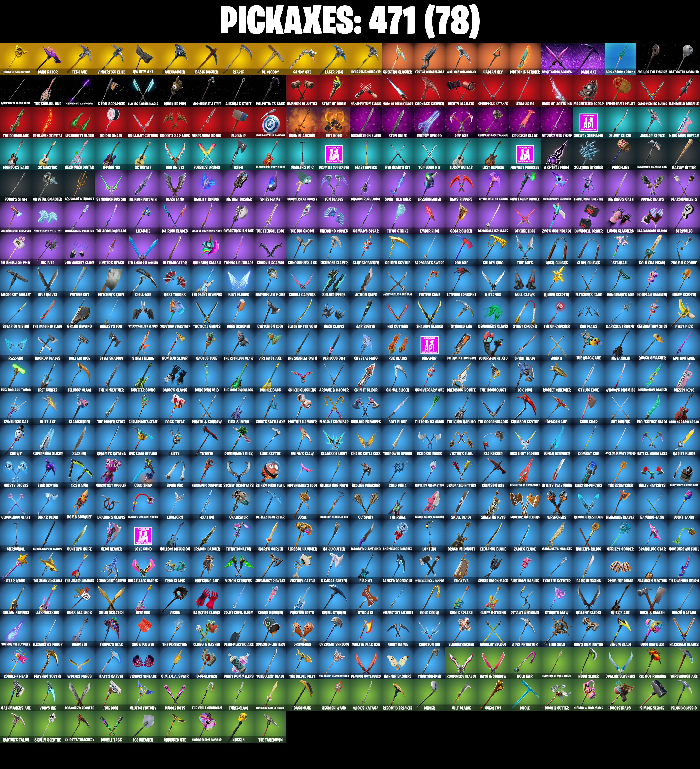This screenshot has width=700, height=769.
Task: Choose the Rainbow Smash pickaxe
Action: pyautogui.click(x=207, y=250)
